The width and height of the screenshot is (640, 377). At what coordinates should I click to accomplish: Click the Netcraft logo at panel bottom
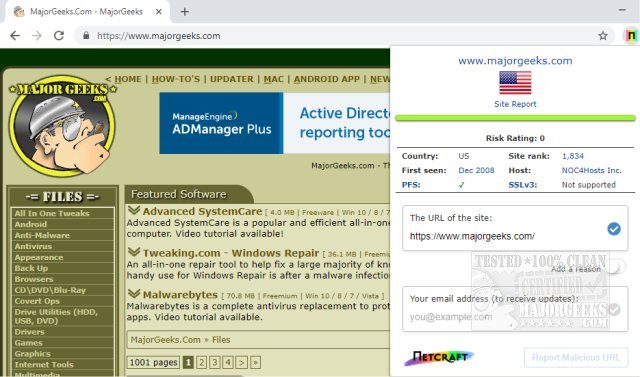tap(439, 357)
